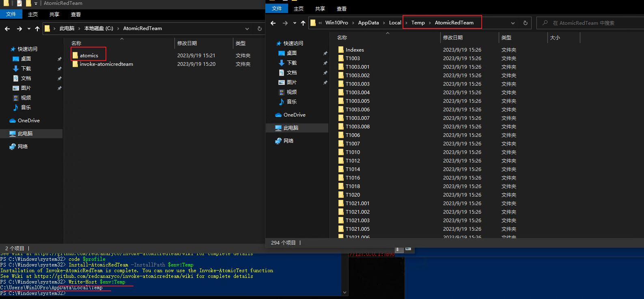Screen dimensions: 644x299
Task: Go up one level in left window
Action: (37, 29)
